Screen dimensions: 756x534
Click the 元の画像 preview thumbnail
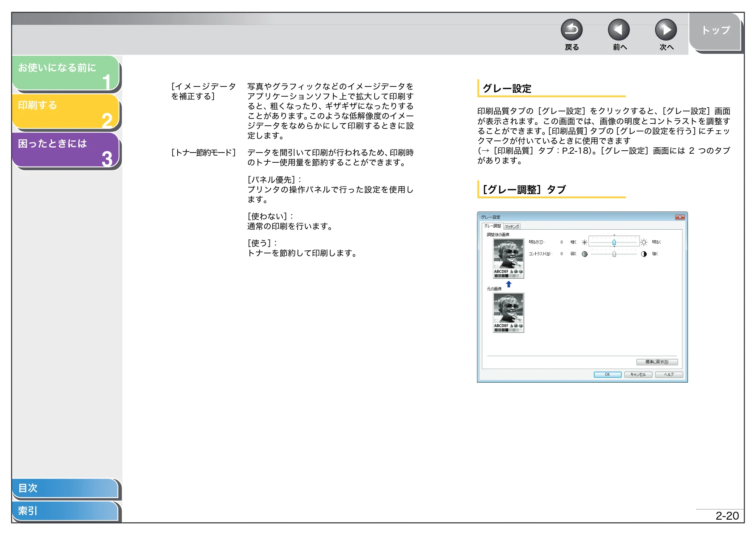pyautogui.click(x=508, y=313)
